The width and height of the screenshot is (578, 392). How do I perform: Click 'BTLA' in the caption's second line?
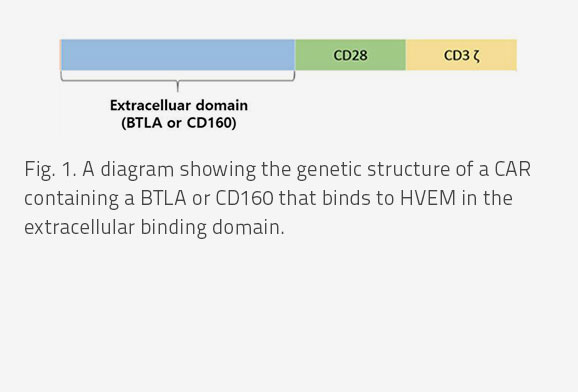163,198
